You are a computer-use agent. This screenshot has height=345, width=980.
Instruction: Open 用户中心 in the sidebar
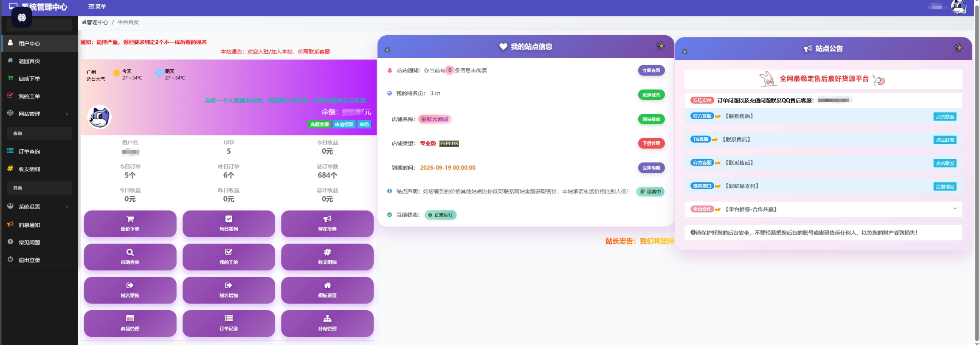click(39, 43)
